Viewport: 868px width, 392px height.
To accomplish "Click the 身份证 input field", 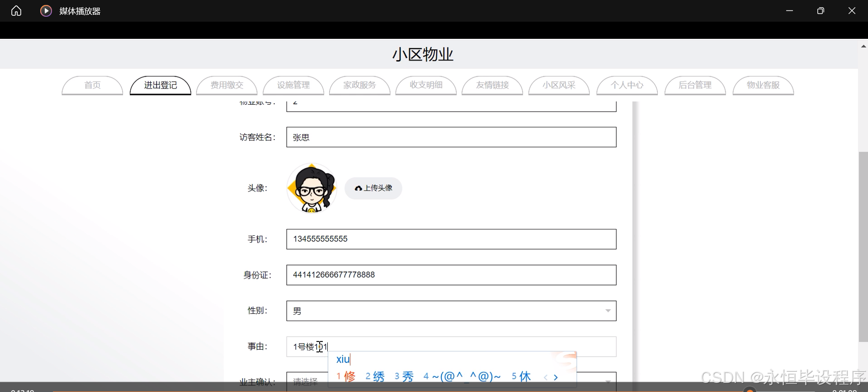I will pyautogui.click(x=451, y=275).
